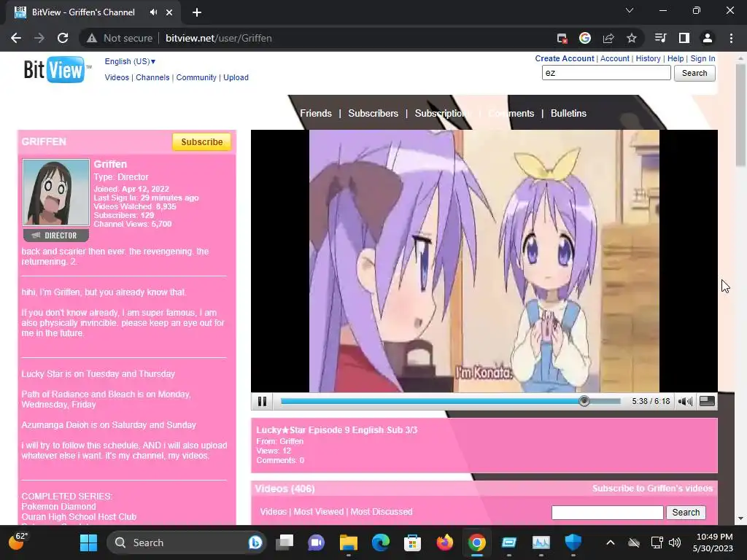Open the Windows Start menu
The height and width of the screenshot is (560, 747).
88,542
